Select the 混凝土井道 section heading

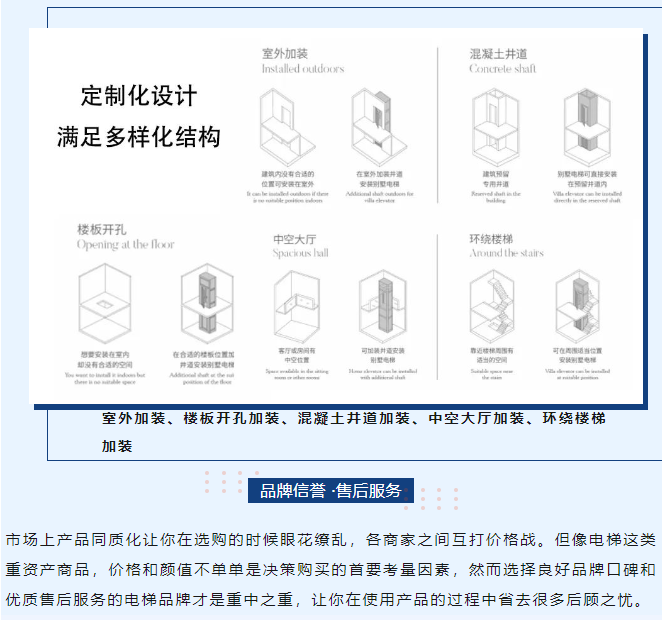point(499,54)
